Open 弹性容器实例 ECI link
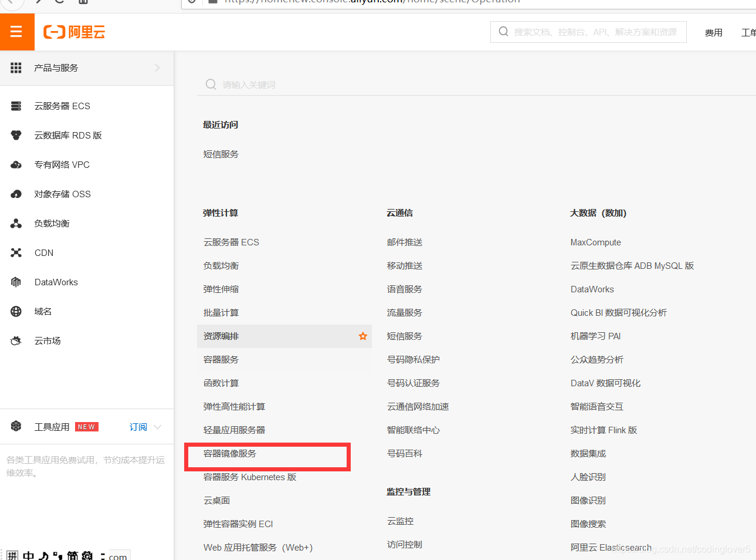Screen dimensions: 756x560 point(238,524)
